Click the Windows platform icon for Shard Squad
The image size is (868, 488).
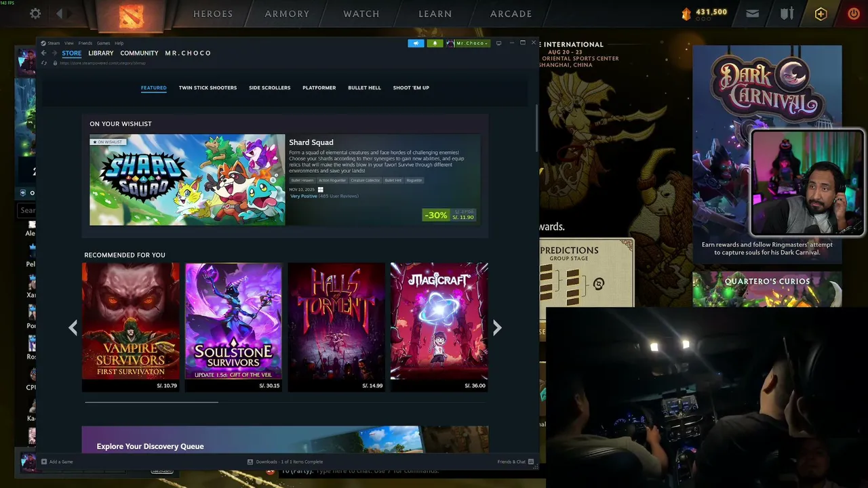pos(321,190)
